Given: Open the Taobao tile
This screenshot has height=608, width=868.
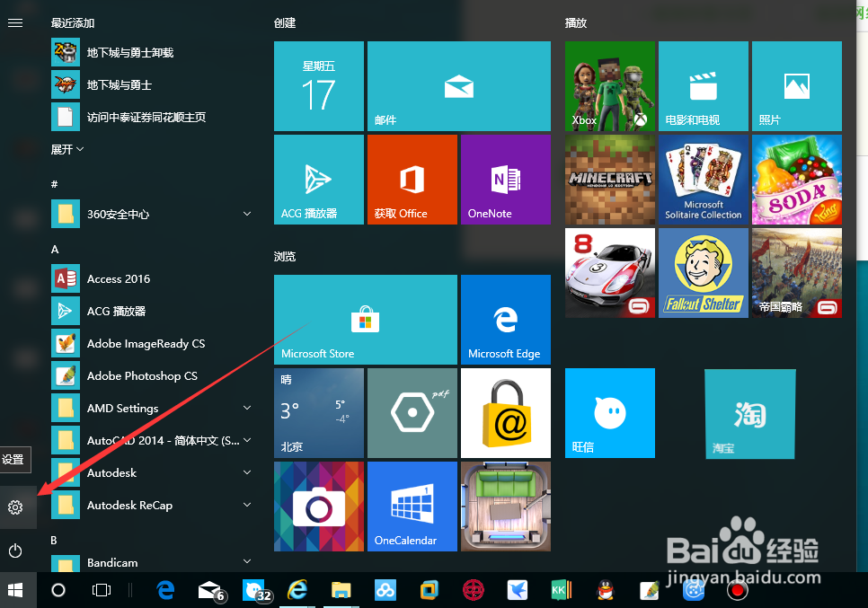Looking at the screenshot, I should tap(750, 414).
